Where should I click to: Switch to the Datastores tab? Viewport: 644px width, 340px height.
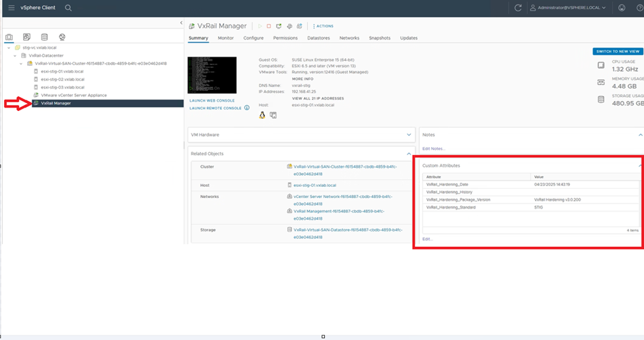click(x=319, y=38)
